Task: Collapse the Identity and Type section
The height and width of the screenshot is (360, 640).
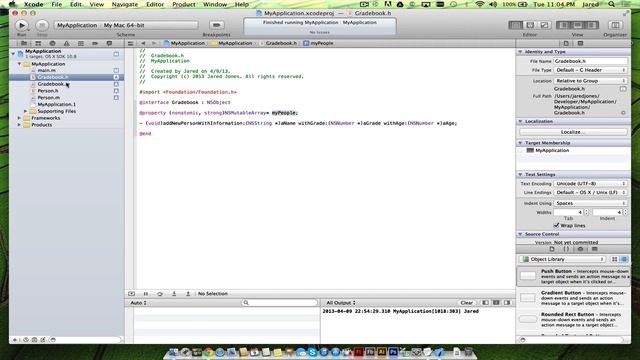Action: tap(520, 52)
